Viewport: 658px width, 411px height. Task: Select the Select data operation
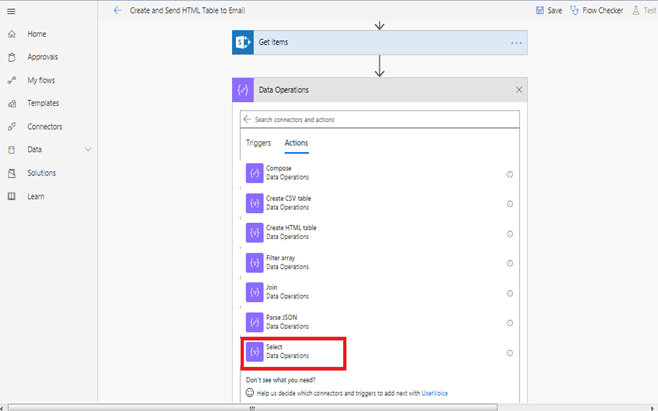294,353
